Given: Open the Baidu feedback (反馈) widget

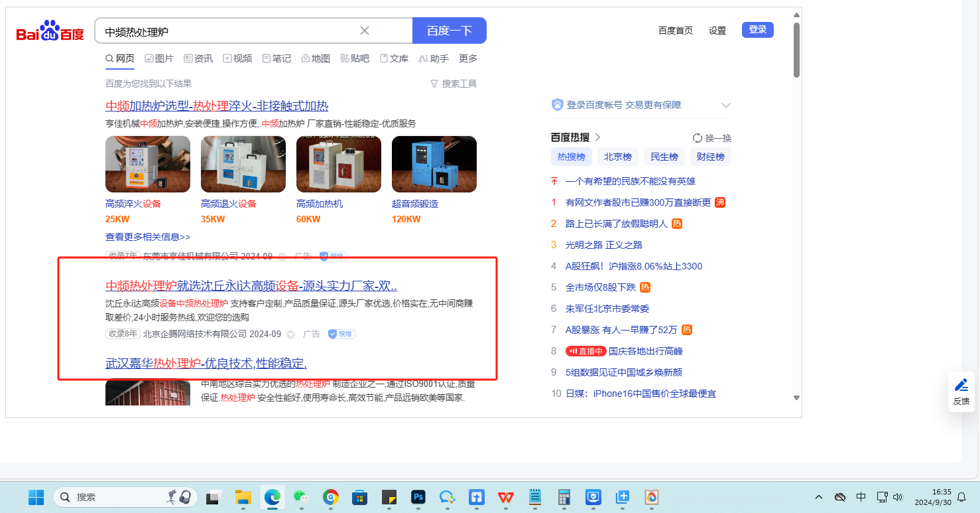Looking at the screenshot, I should (x=961, y=392).
